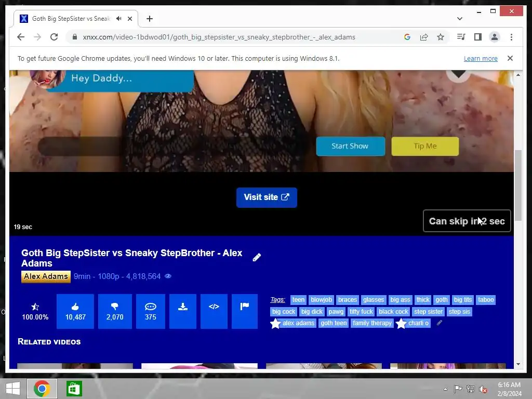Screen dimensions: 532x399
Task: Click the download video icon
Action: [x=183, y=312]
